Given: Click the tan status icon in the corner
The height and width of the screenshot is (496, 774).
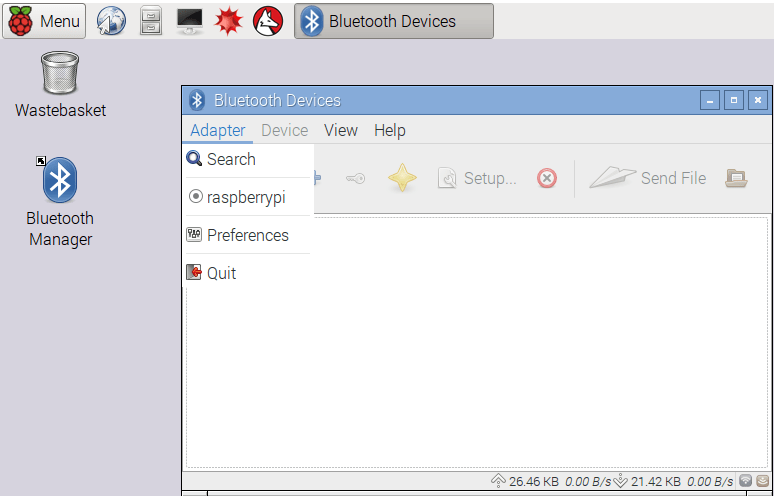Looking at the screenshot, I should (x=763, y=480).
